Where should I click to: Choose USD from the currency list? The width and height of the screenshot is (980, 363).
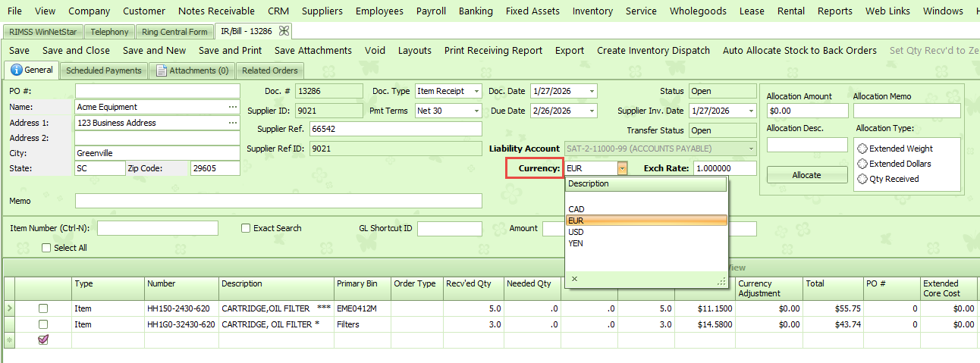pos(646,232)
